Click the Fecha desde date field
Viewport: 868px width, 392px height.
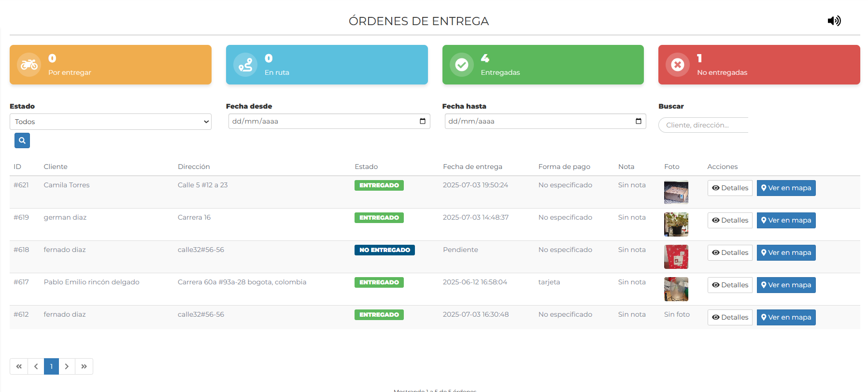(x=329, y=121)
